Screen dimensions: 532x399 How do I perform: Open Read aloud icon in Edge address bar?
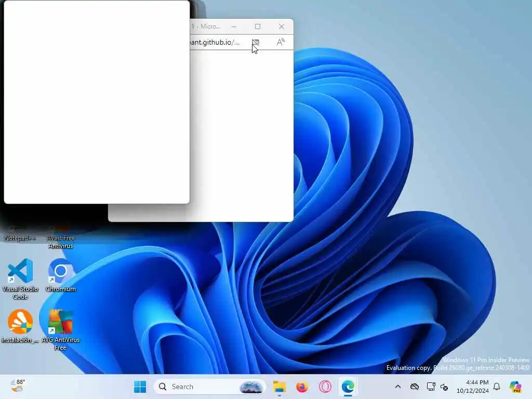click(281, 42)
